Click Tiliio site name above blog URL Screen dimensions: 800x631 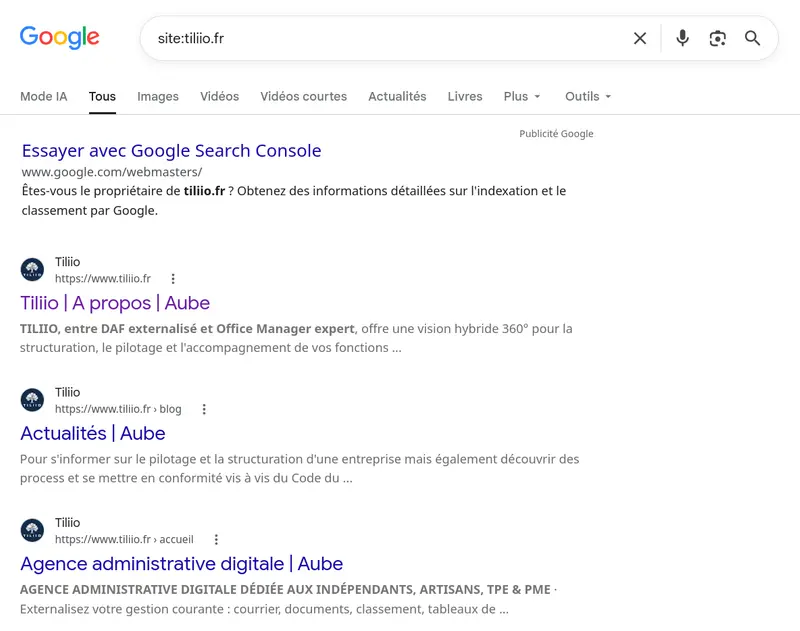click(67, 392)
